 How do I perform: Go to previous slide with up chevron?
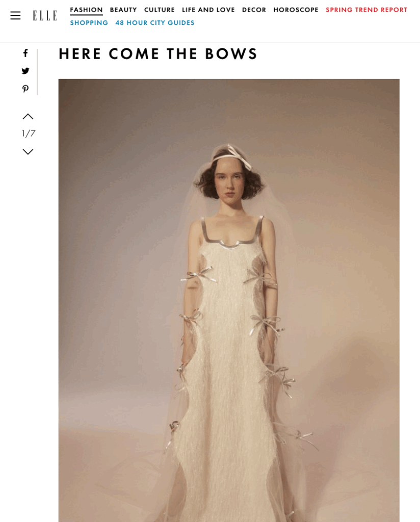click(28, 116)
